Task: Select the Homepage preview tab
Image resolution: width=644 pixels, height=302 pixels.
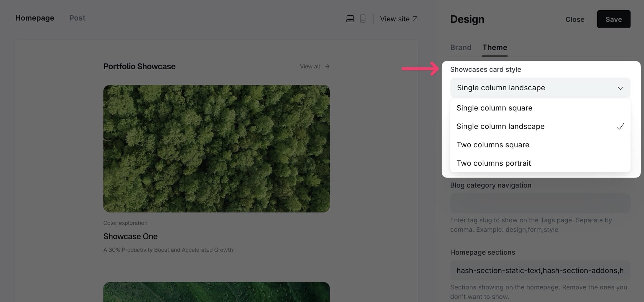Action: click(35, 18)
